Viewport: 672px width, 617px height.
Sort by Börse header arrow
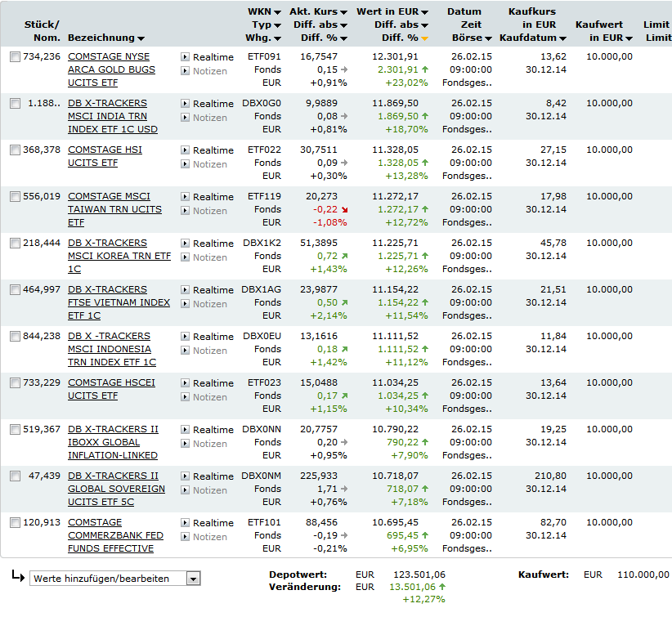click(x=488, y=38)
